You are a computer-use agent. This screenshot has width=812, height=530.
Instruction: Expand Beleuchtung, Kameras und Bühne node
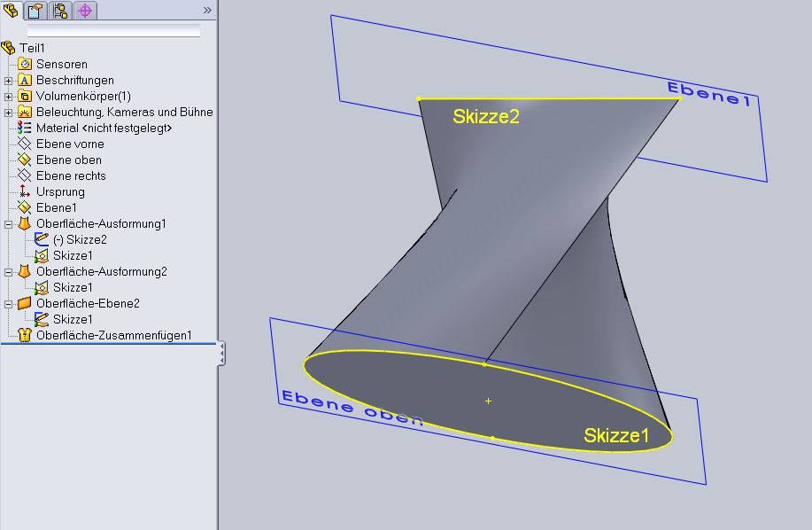(x=9, y=113)
